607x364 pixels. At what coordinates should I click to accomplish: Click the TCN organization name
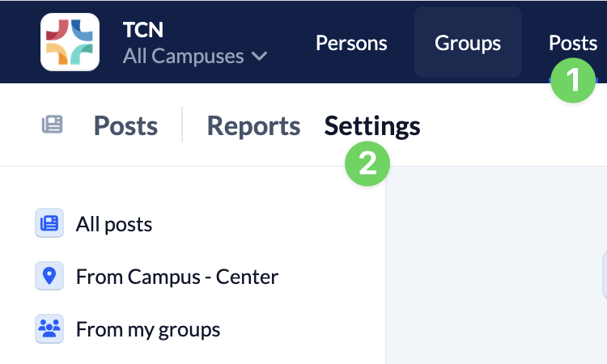(143, 30)
